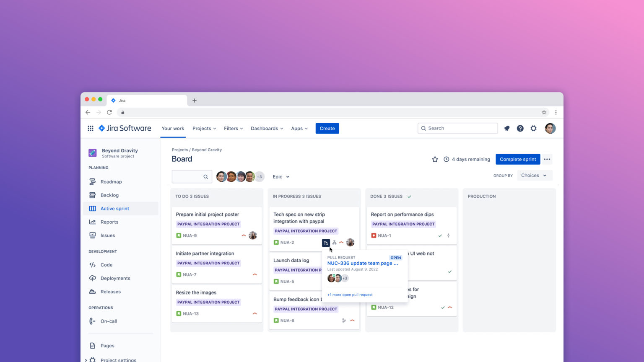Screen dimensions: 644x362
Task: View Deployments in the sidebar
Action: [115, 278]
